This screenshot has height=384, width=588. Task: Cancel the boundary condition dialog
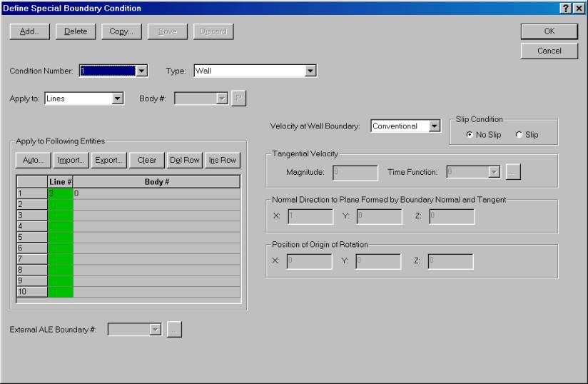549,51
